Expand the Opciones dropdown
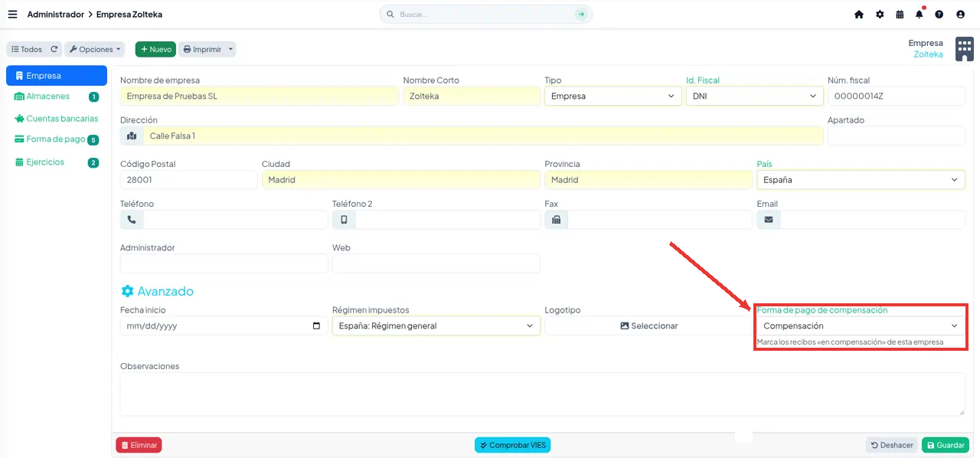This screenshot has height=458, width=980. coord(95,49)
